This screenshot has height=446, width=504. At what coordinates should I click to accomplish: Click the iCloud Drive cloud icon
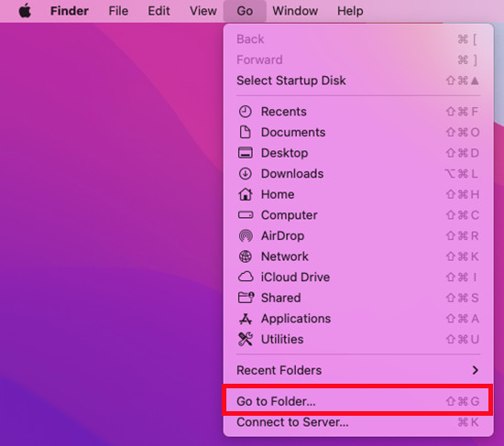(x=246, y=277)
